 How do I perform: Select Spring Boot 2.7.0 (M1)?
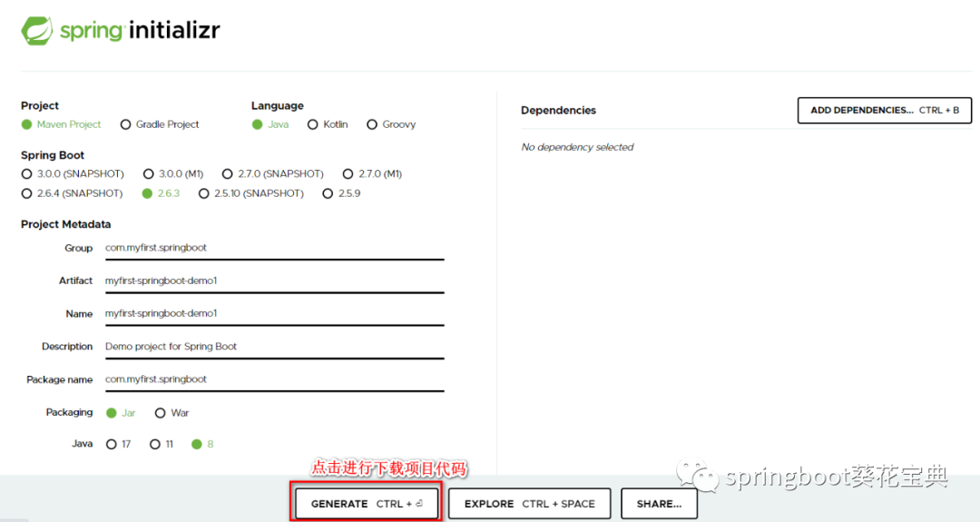[373, 173]
